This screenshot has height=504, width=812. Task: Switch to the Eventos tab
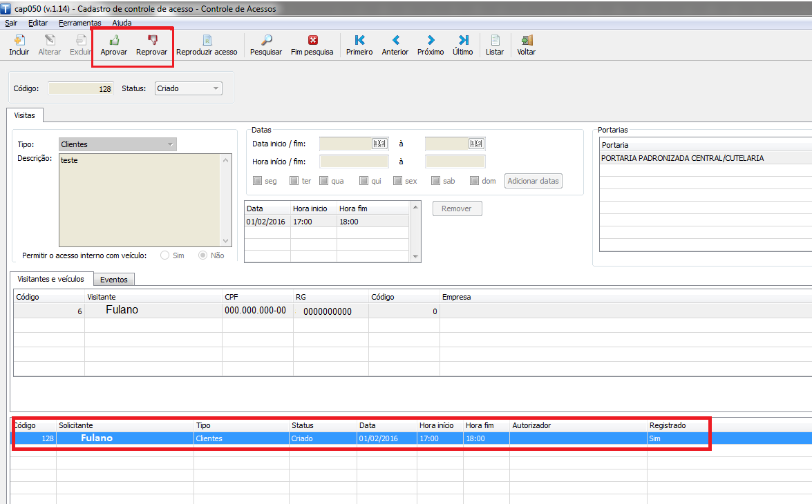pyautogui.click(x=114, y=280)
